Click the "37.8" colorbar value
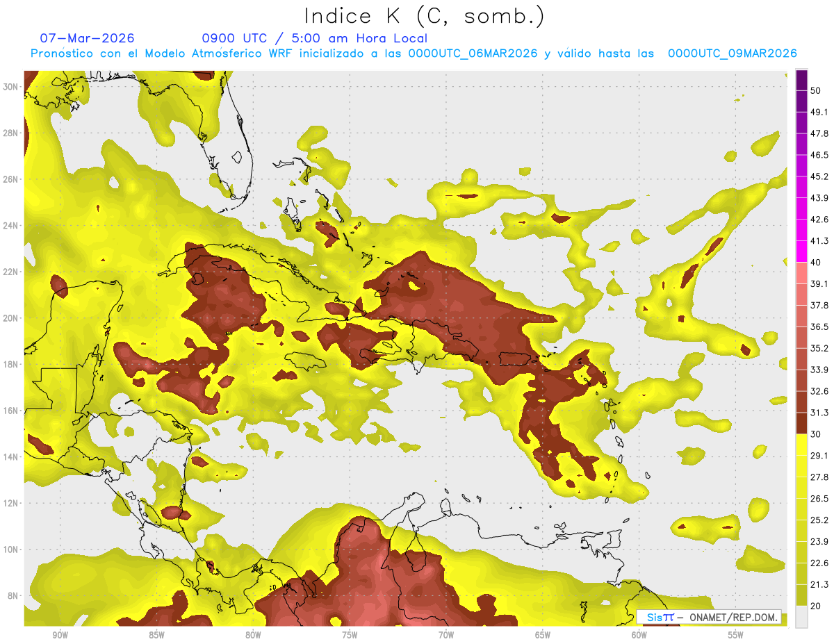This screenshot has width=834, height=644. [819, 305]
